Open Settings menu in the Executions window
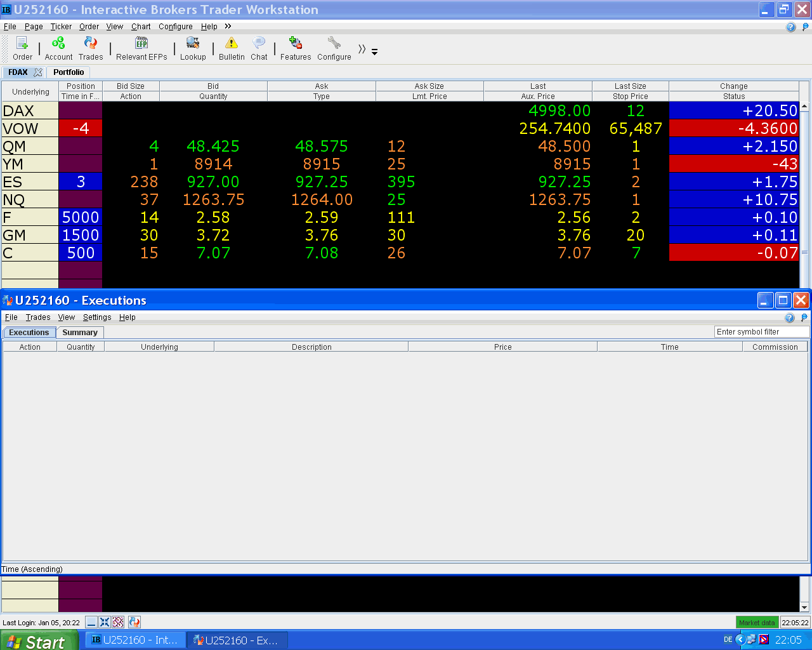Screen dimensions: 812x650 click(97, 317)
